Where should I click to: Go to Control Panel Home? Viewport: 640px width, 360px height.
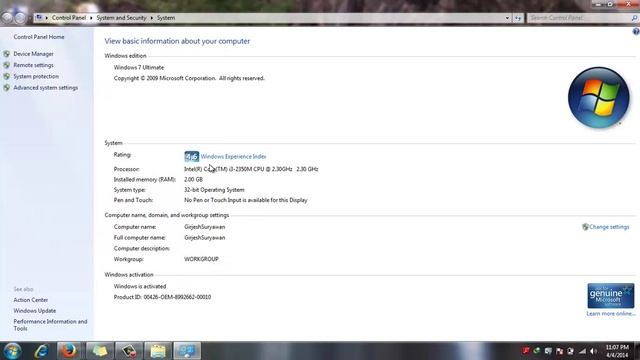39,37
